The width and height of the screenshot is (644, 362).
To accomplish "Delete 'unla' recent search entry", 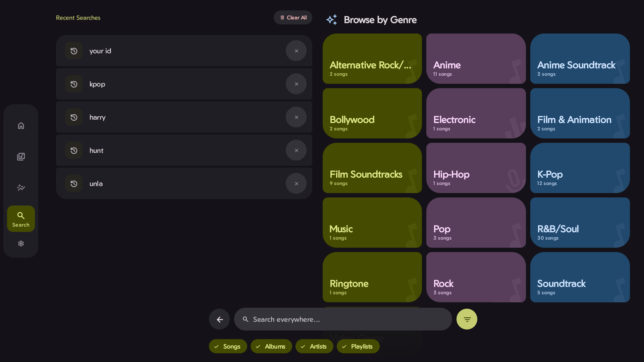I will pyautogui.click(x=296, y=184).
